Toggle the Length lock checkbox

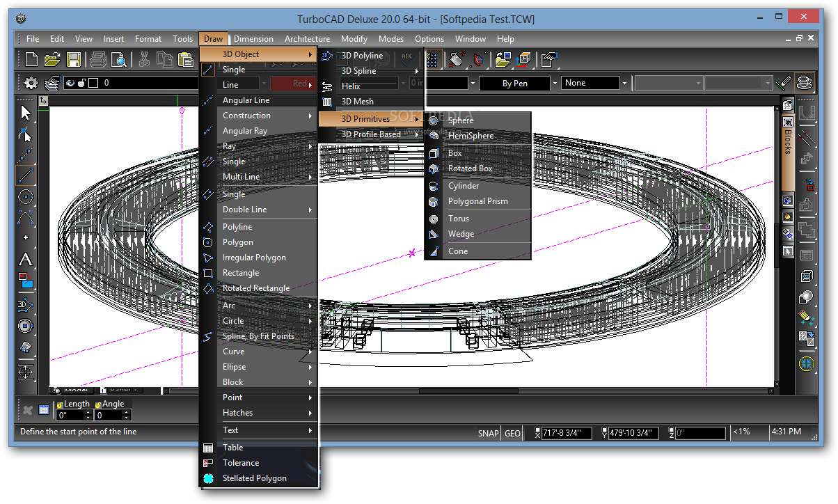(60, 404)
